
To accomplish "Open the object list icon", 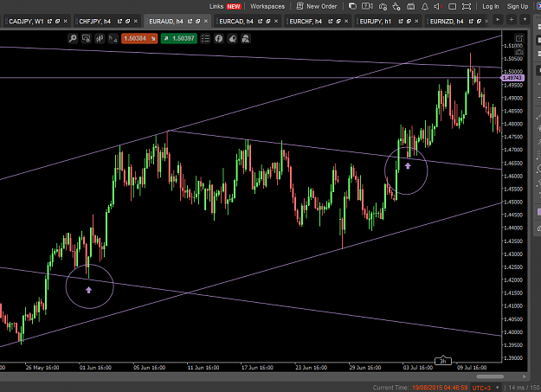I will (205, 38).
